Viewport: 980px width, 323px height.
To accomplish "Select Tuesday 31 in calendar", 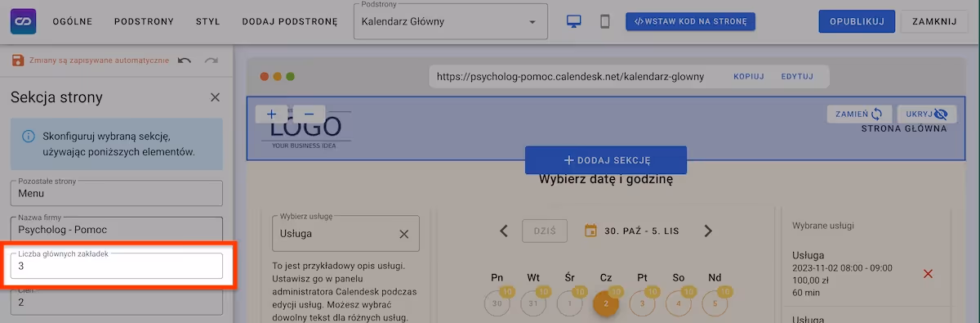I will pos(533,303).
